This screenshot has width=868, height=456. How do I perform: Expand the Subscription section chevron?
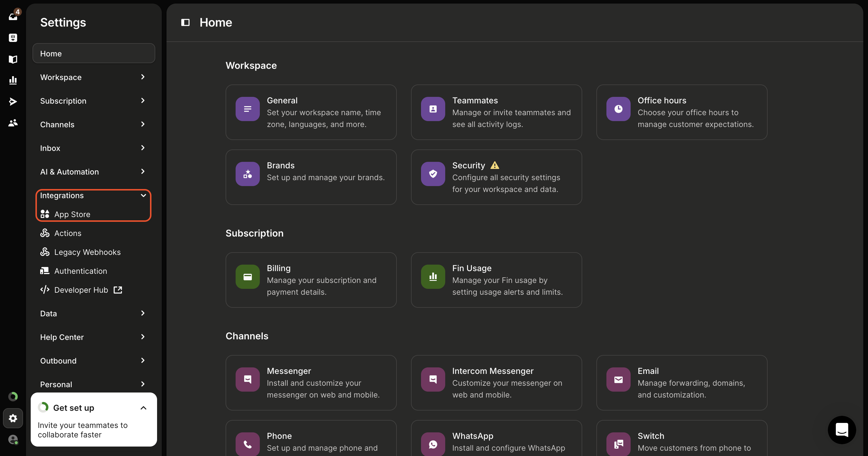(143, 100)
